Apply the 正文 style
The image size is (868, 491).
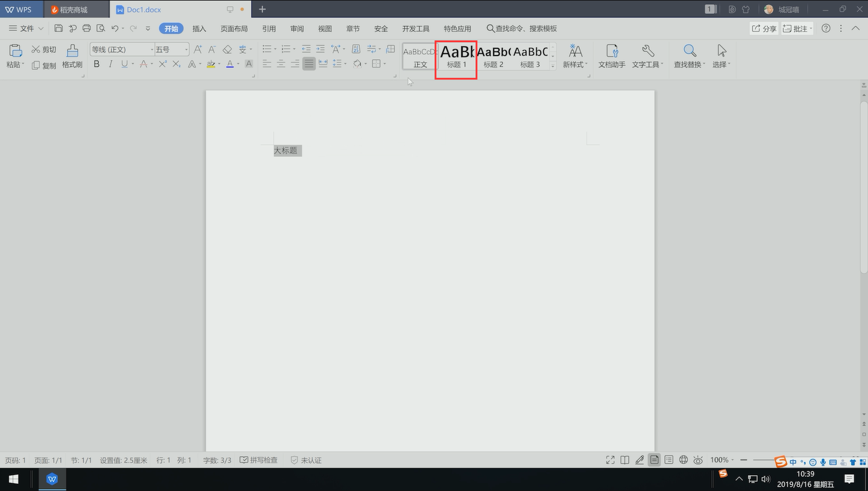pyautogui.click(x=420, y=56)
